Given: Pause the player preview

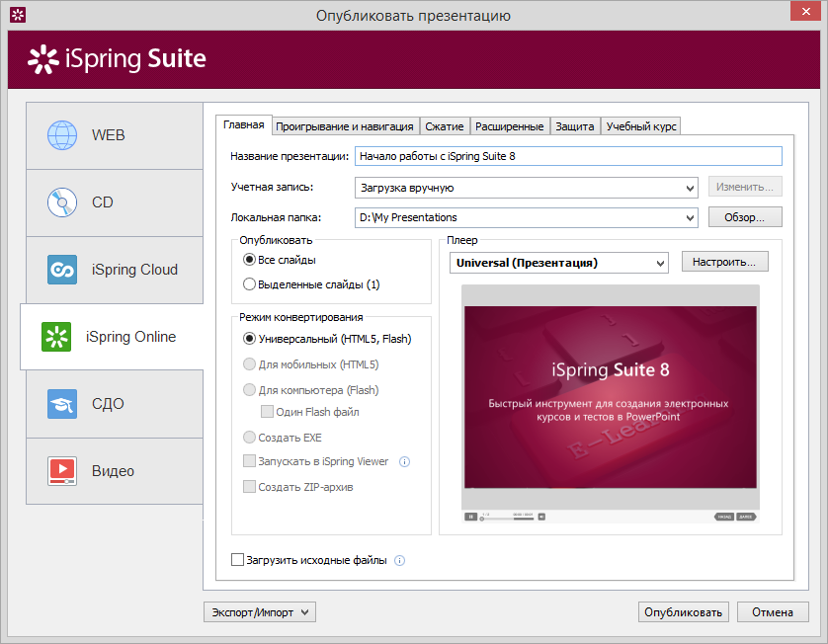Looking at the screenshot, I should [470, 517].
